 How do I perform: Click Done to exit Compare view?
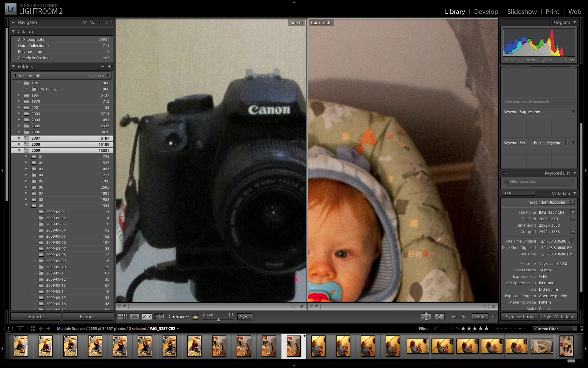coord(480,317)
